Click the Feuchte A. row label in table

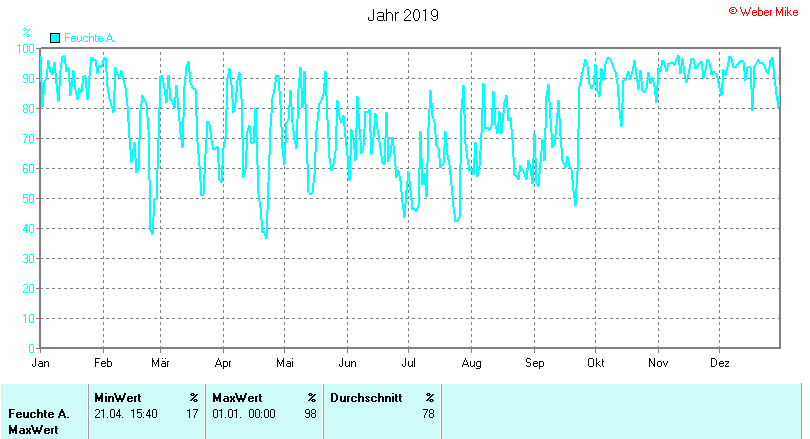point(38,413)
